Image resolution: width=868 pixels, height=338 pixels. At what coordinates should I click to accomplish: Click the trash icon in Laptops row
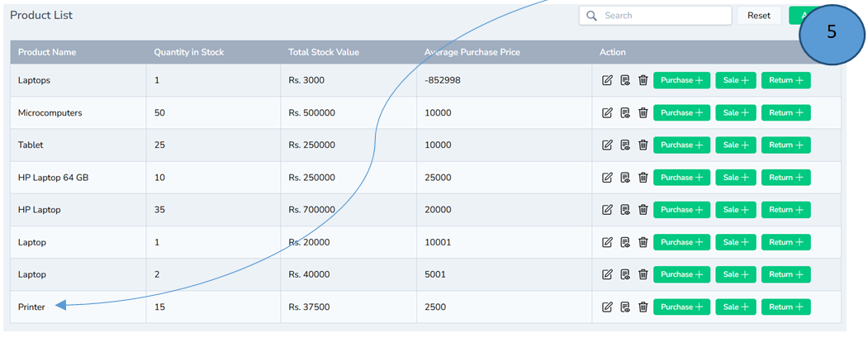[643, 80]
